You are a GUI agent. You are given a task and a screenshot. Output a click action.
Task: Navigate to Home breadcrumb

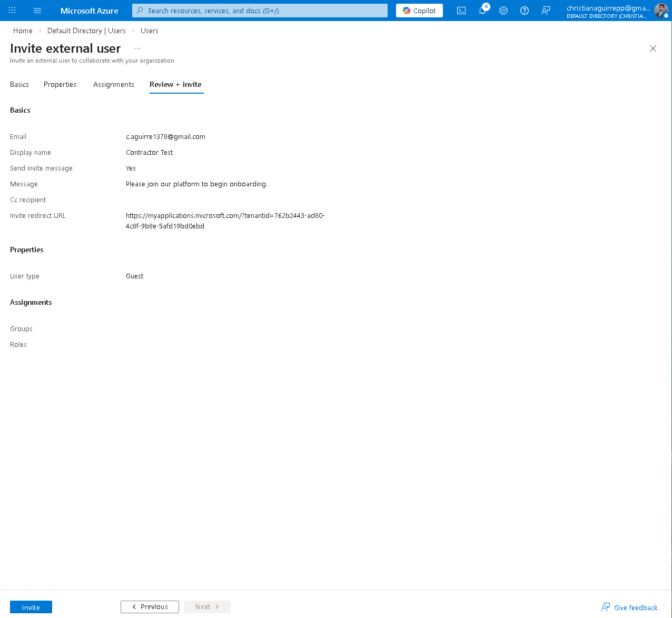[23, 31]
